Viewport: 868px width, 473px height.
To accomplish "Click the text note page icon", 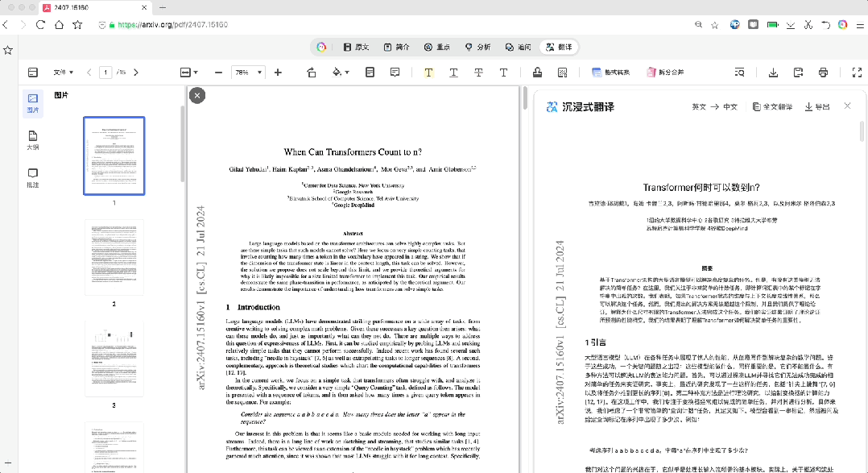I will (x=370, y=72).
